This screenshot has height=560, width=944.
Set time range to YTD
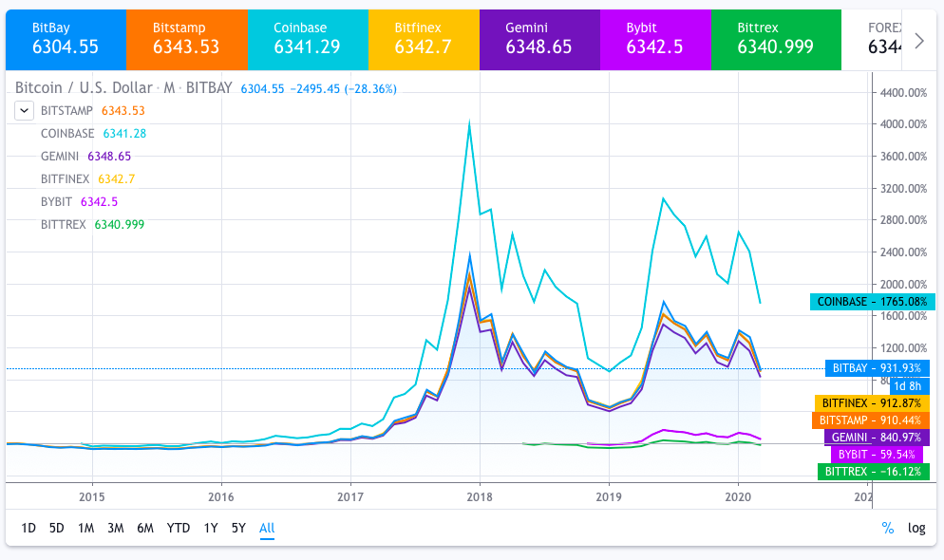coord(179,528)
